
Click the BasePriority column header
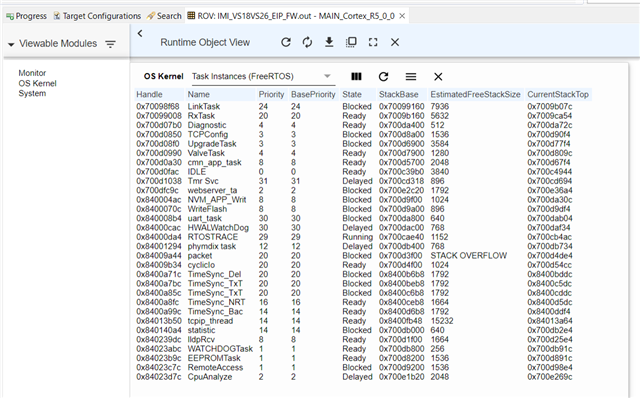coord(313,94)
